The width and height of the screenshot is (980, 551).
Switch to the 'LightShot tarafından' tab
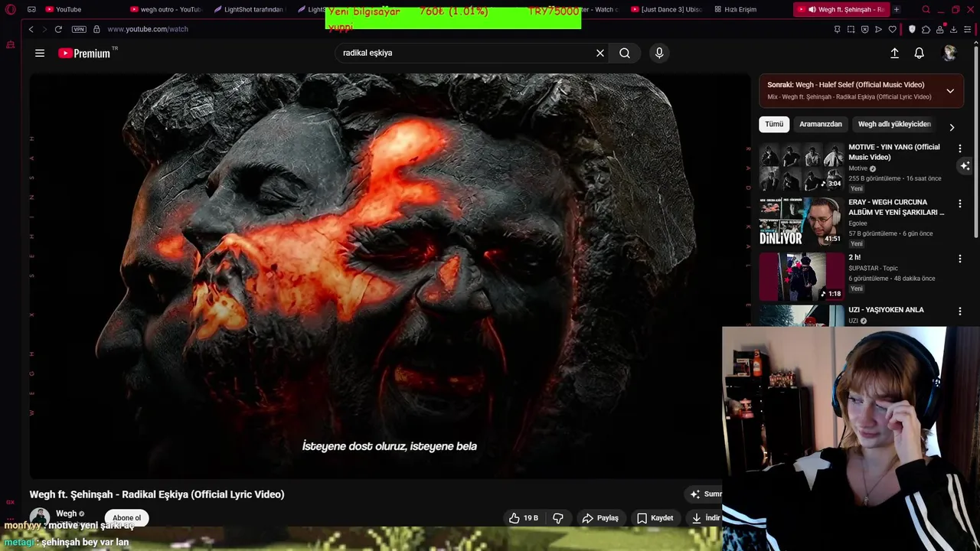[x=248, y=9]
